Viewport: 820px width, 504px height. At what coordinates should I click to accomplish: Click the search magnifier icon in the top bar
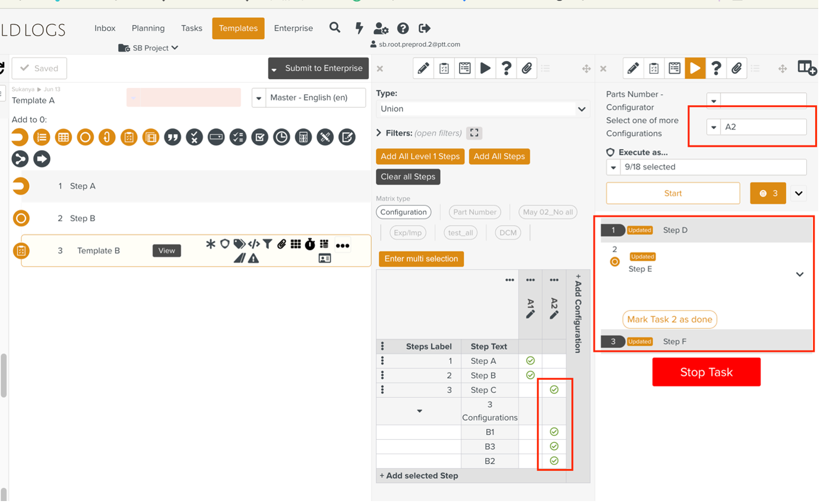pyautogui.click(x=335, y=28)
